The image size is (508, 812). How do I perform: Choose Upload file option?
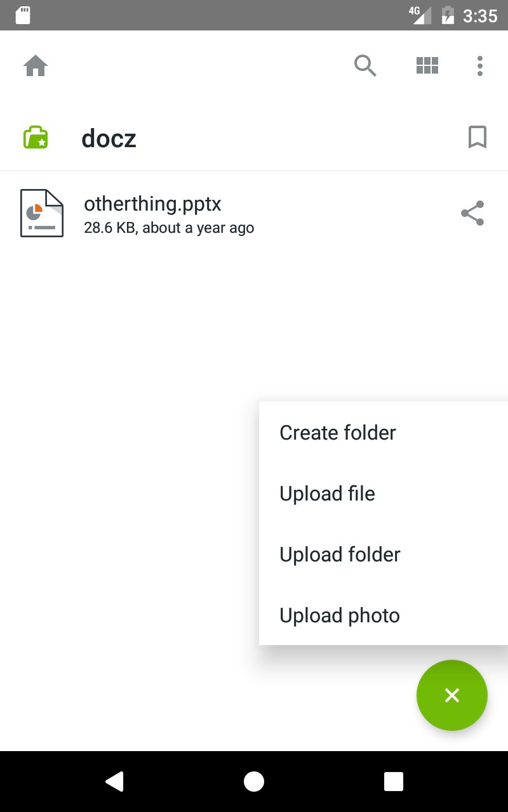click(x=328, y=494)
